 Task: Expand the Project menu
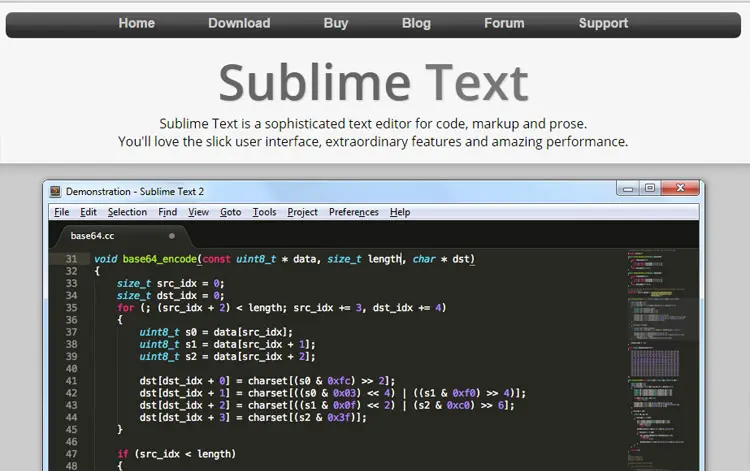point(302,212)
